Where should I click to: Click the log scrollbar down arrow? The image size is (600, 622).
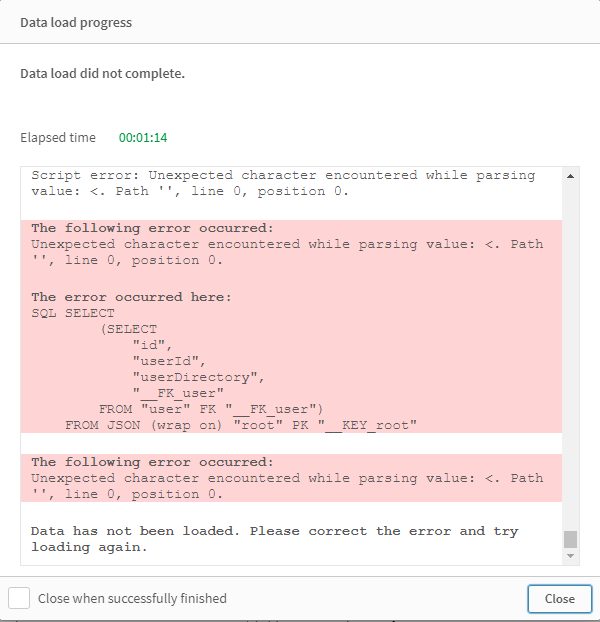571,556
